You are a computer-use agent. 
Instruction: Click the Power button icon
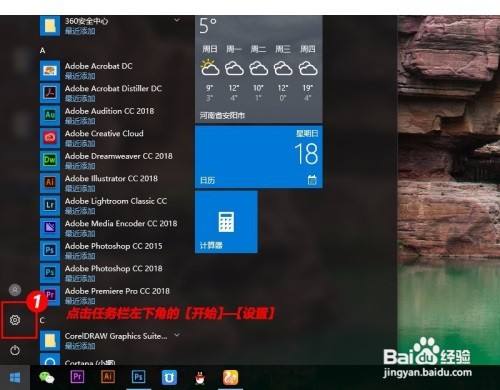[15, 350]
